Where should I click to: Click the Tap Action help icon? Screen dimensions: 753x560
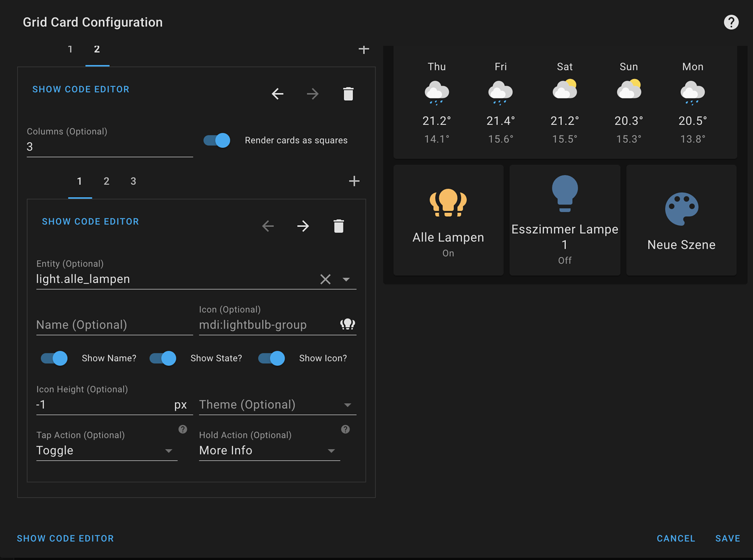point(183,430)
